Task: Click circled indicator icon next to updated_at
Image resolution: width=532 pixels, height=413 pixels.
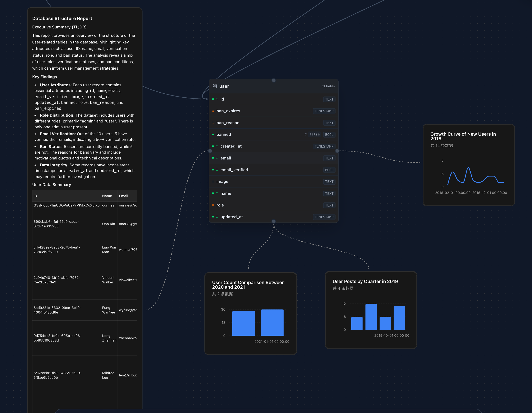Action: pyautogui.click(x=217, y=217)
